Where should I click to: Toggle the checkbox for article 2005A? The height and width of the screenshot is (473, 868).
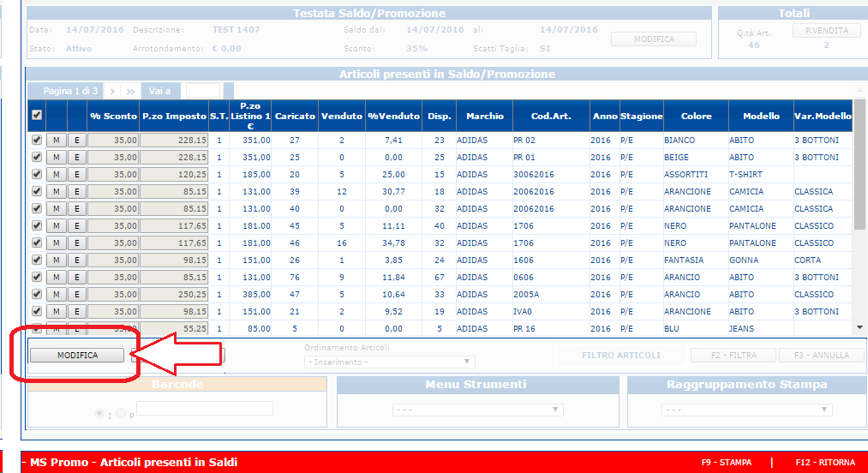click(37, 294)
